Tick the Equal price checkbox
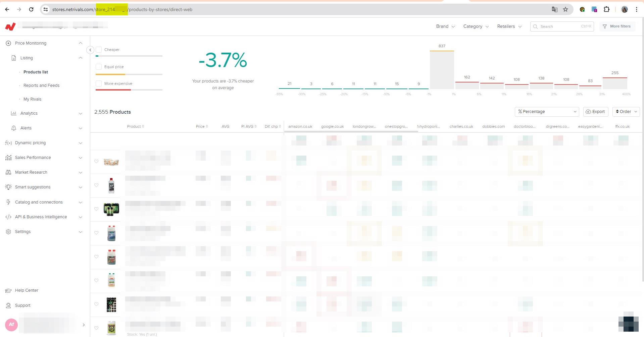Viewport: 644px width, 337px height. (x=99, y=67)
